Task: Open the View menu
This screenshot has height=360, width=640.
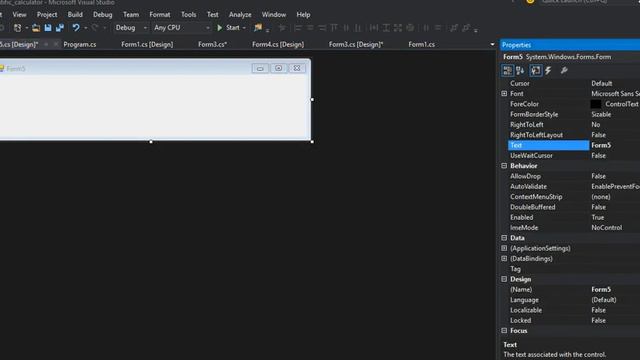Action: pyautogui.click(x=19, y=15)
